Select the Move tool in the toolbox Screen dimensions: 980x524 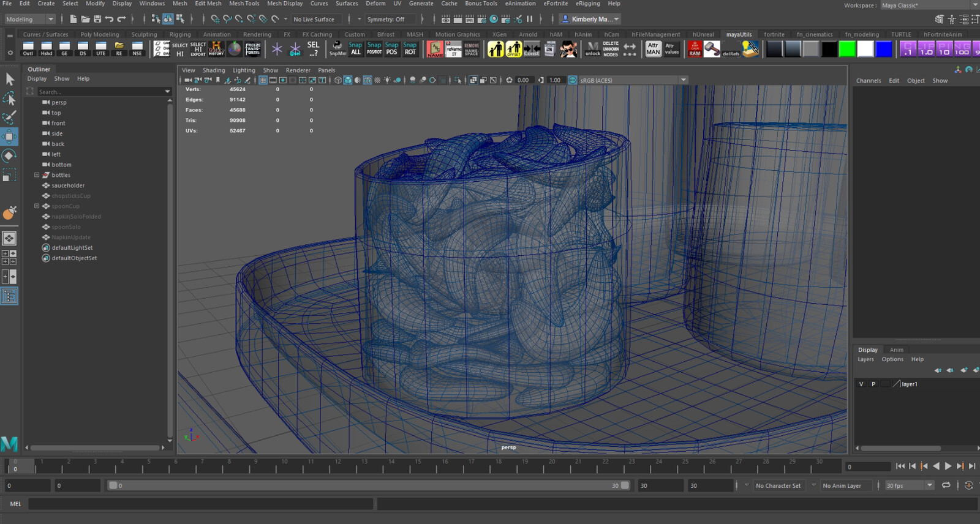point(9,137)
